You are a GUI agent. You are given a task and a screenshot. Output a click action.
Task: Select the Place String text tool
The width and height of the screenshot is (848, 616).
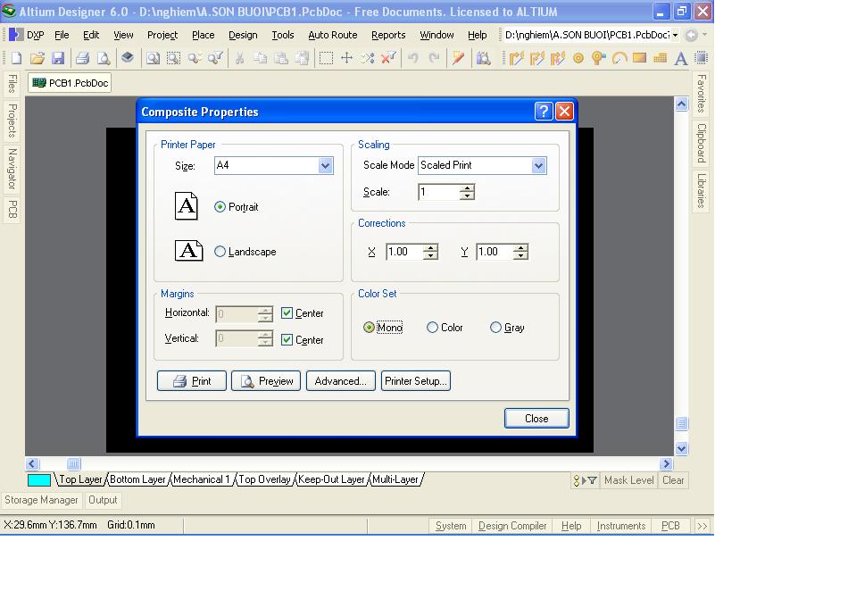click(681, 58)
